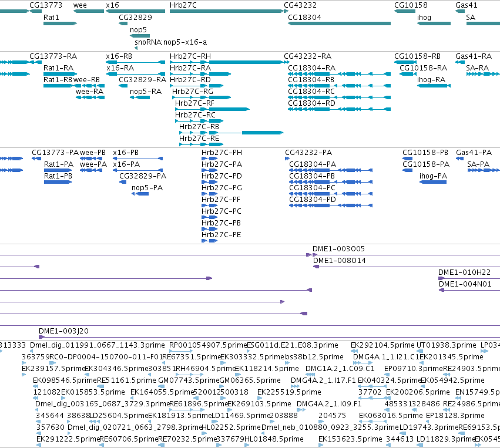Screen dimensions: 500x448
Task: Click EST DMG4A.2_1.I09.F1
Action: tap(329, 404)
